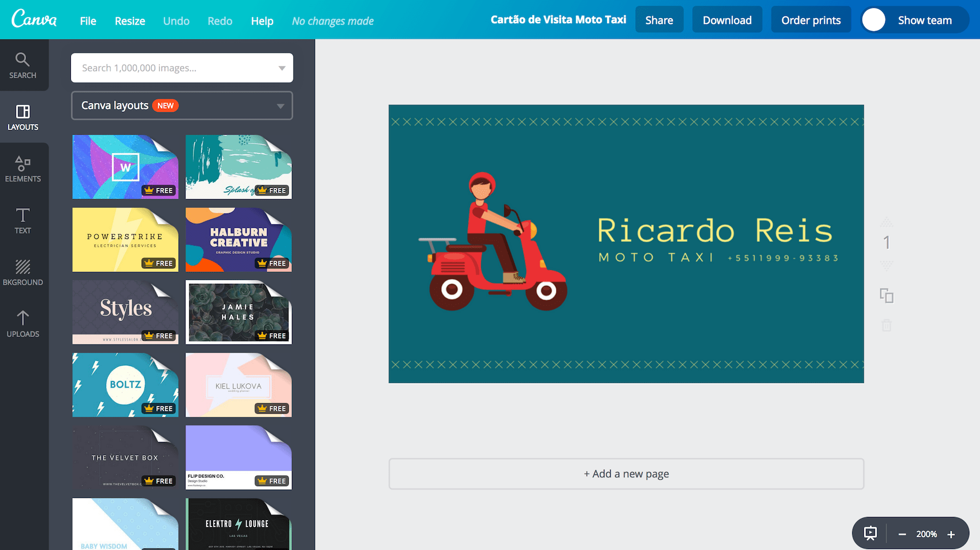The image size is (980, 550).
Task: Click the search images input field
Action: (182, 68)
